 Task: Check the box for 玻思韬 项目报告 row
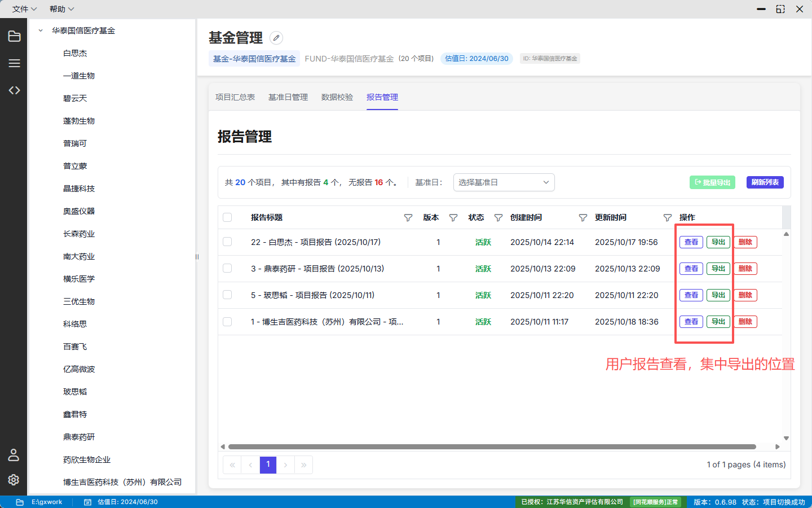[227, 295]
